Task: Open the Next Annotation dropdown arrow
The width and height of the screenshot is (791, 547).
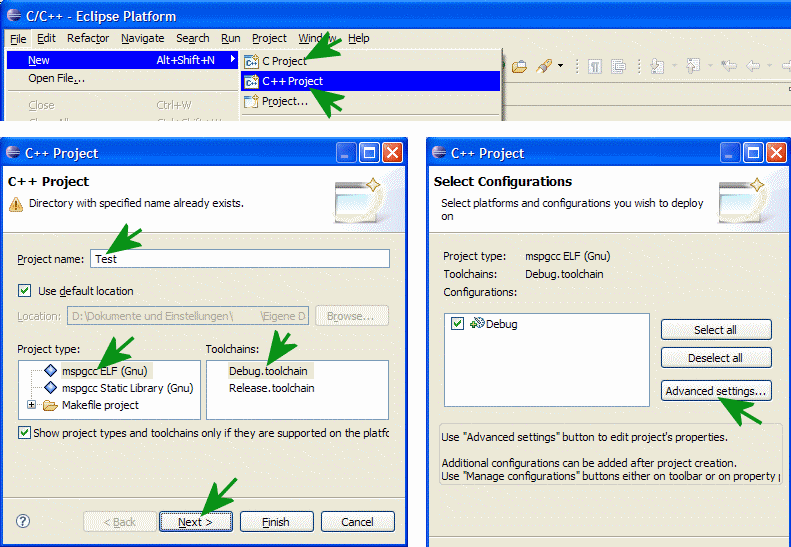Action: (674, 66)
